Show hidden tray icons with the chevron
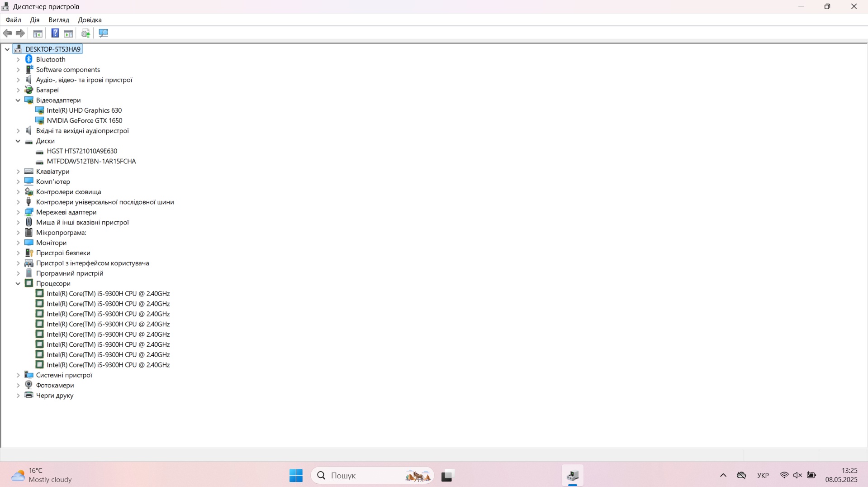This screenshot has width=868, height=487. click(x=723, y=475)
